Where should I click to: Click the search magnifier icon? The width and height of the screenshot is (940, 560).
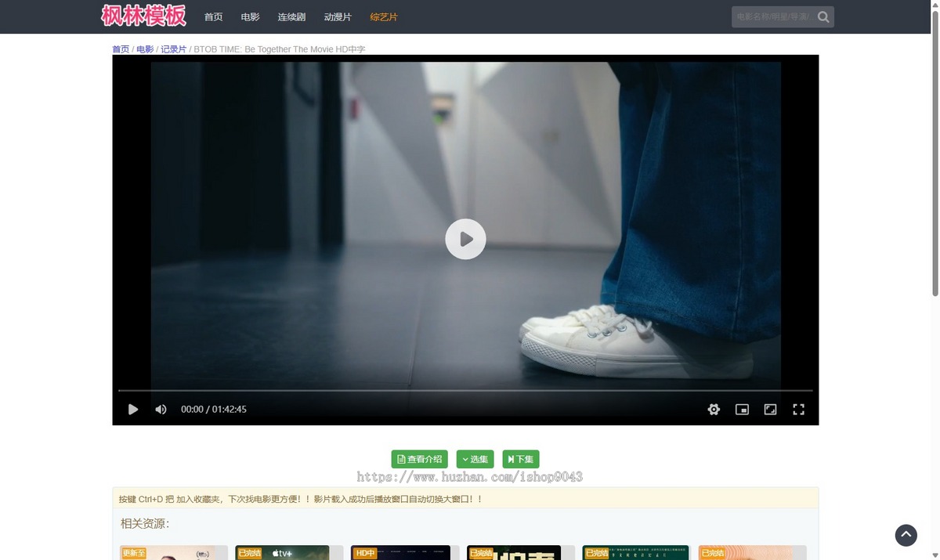[x=823, y=16]
